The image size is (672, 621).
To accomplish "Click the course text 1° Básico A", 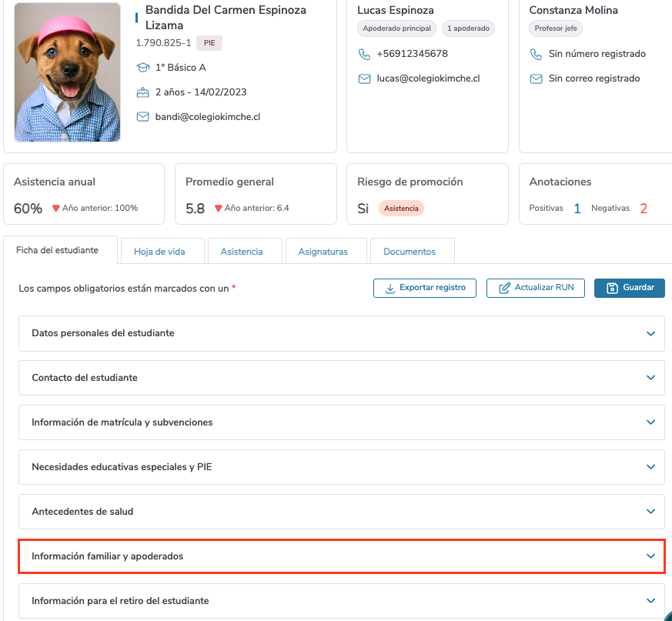I will (x=180, y=68).
